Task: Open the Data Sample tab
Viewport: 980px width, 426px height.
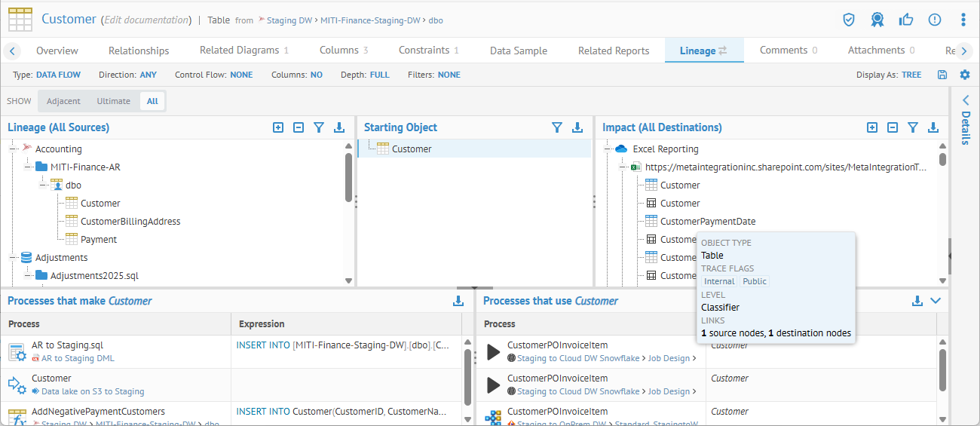Action: point(519,51)
